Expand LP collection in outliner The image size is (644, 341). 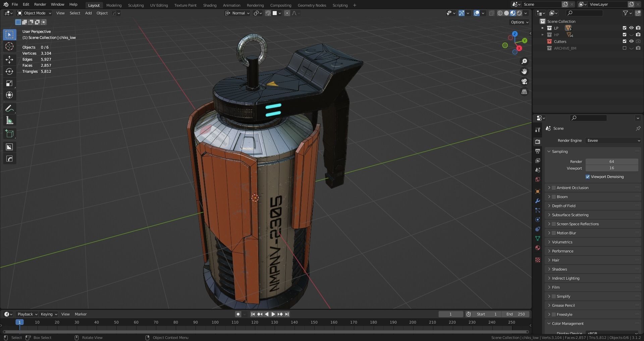point(543,28)
